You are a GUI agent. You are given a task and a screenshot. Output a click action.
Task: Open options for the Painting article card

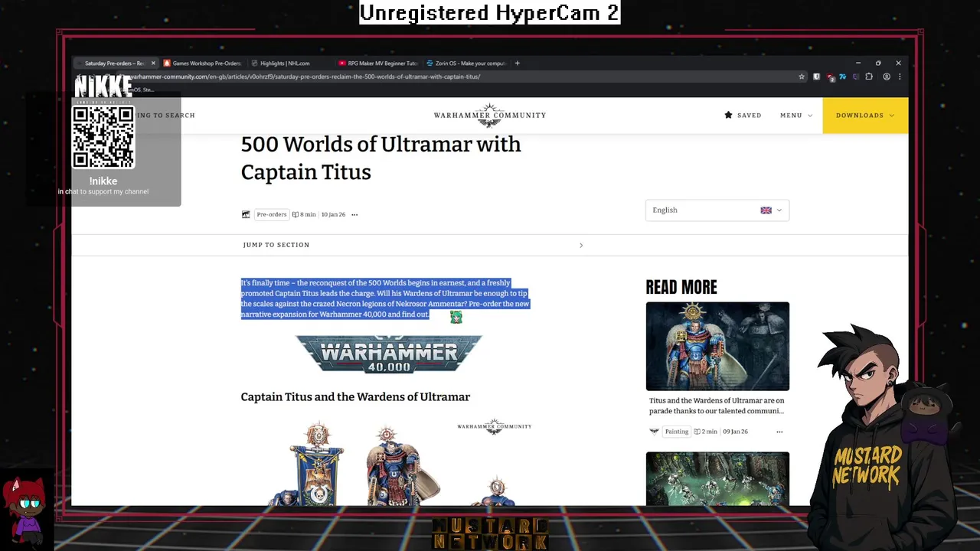coord(779,432)
